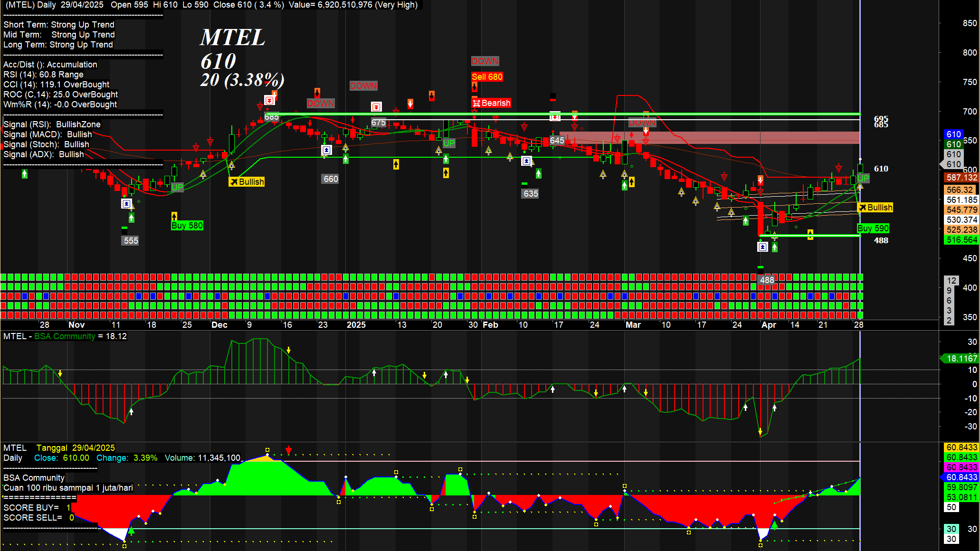The height and width of the screenshot is (551, 980).
Task: Click the boxed down-arrow icon beside the 685 label
Action: click(270, 101)
